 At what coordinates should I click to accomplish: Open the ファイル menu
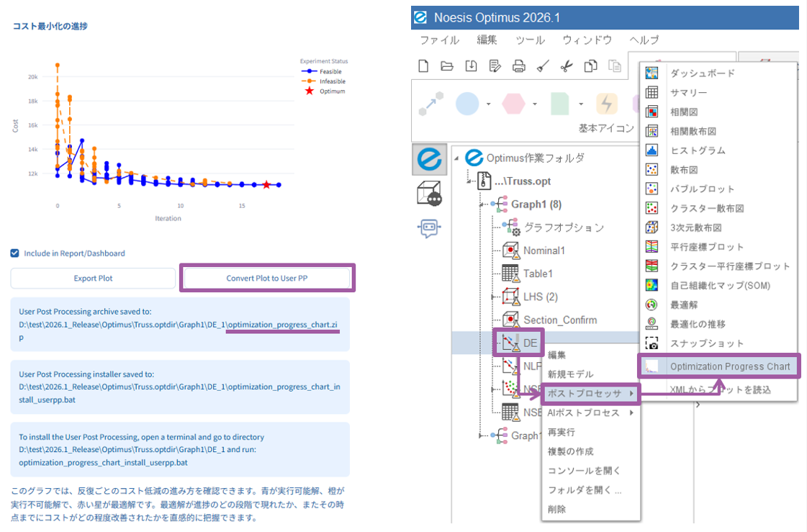440,40
